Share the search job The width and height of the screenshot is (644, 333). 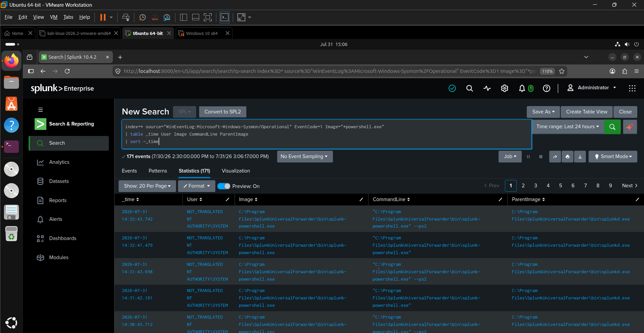coord(555,156)
